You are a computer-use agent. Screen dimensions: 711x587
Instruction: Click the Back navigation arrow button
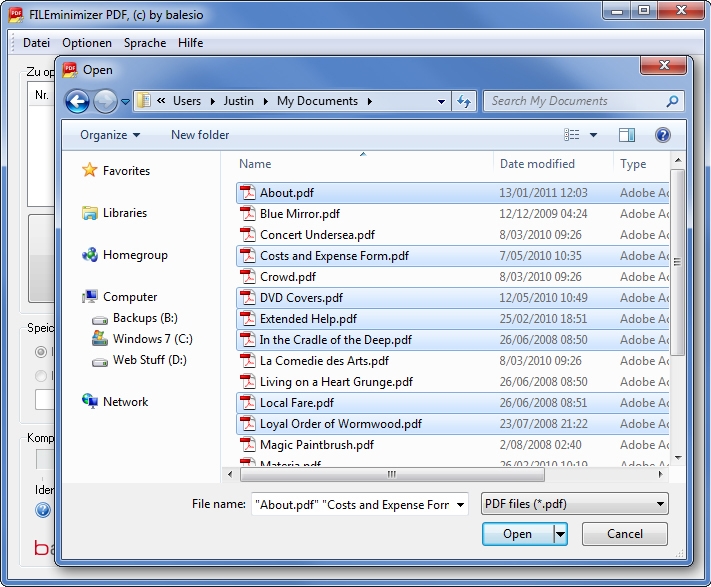tap(77, 101)
